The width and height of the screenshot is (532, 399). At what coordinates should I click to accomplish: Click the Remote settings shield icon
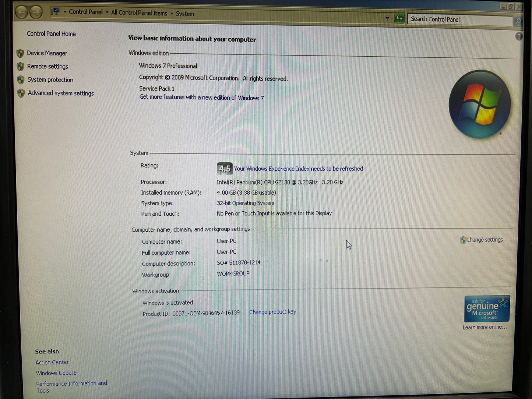pos(21,67)
